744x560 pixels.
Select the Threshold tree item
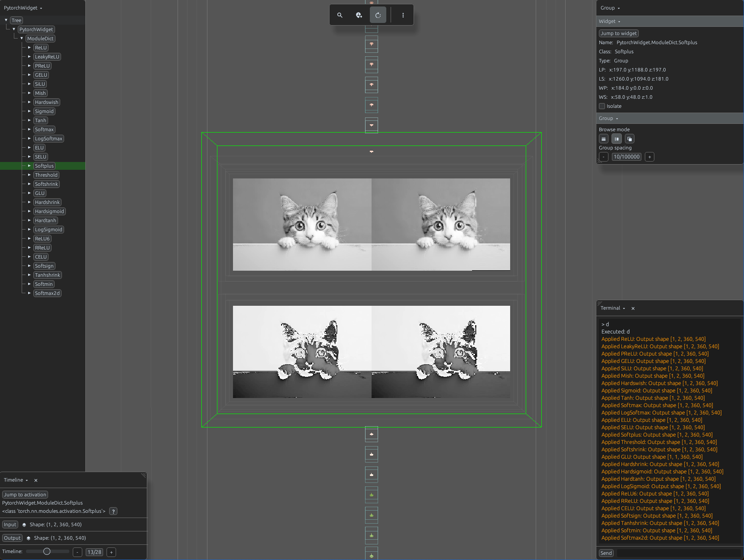coord(46,175)
